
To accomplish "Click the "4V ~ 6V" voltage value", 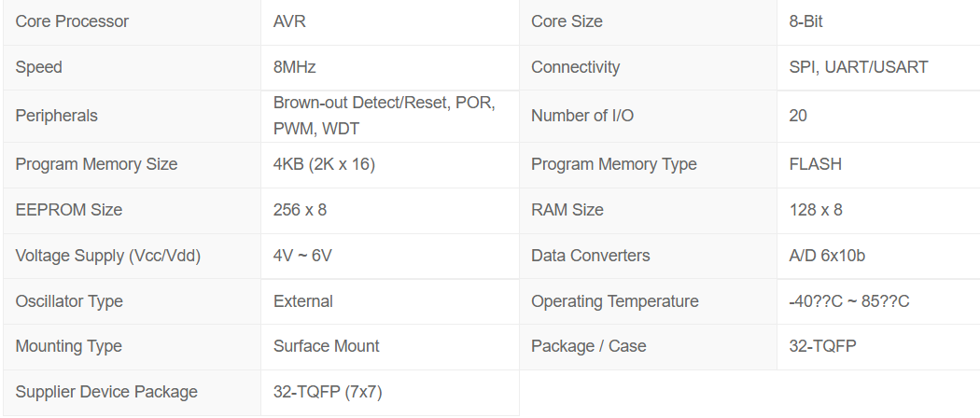I will click(302, 256).
